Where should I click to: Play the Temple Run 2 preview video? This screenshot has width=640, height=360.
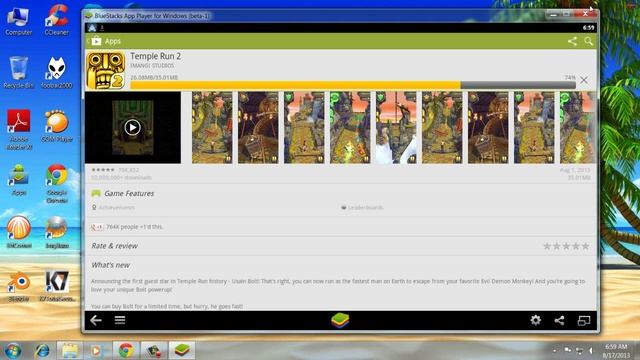click(x=132, y=128)
